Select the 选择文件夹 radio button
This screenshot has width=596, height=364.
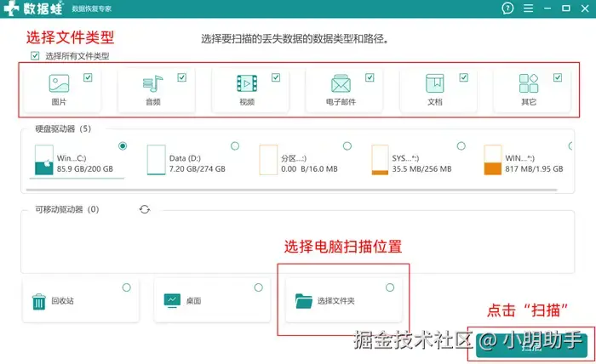390,287
